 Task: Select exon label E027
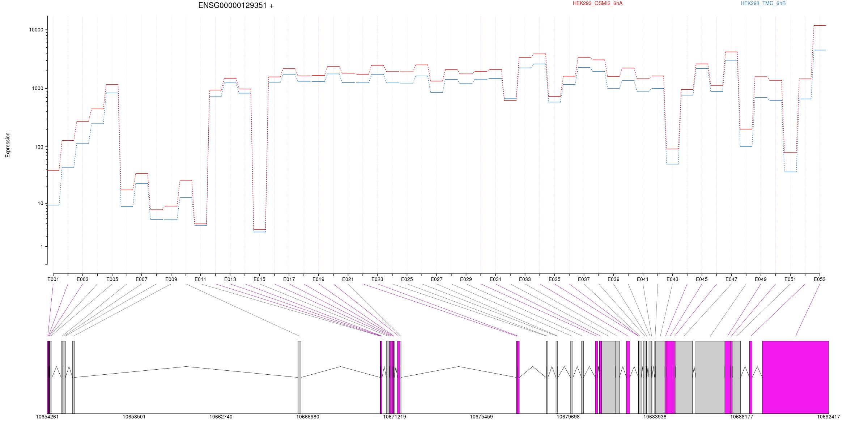(x=437, y=279)
